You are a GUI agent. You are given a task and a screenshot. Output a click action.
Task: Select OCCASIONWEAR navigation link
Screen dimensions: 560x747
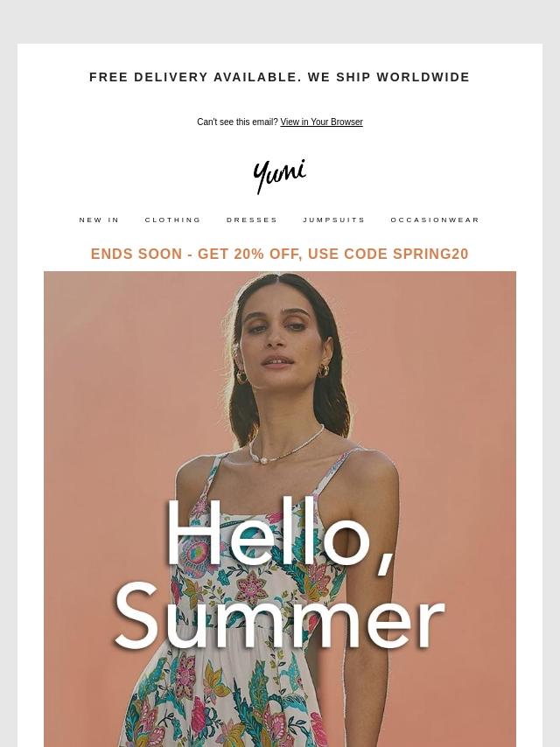(435, 220)
